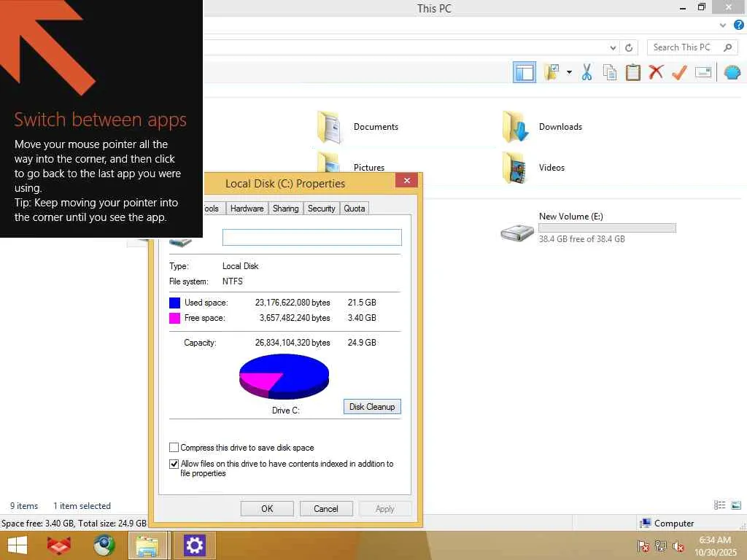Click the blue Help question mark
This screenshot has height=560, width=747.
coord(738,26)
